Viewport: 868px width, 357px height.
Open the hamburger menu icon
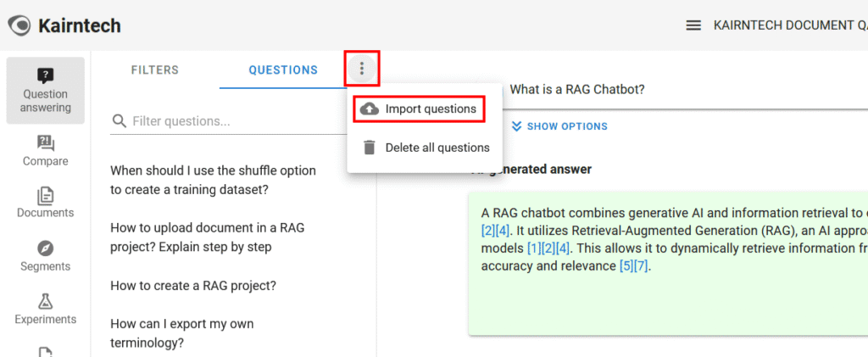point(693,25)
